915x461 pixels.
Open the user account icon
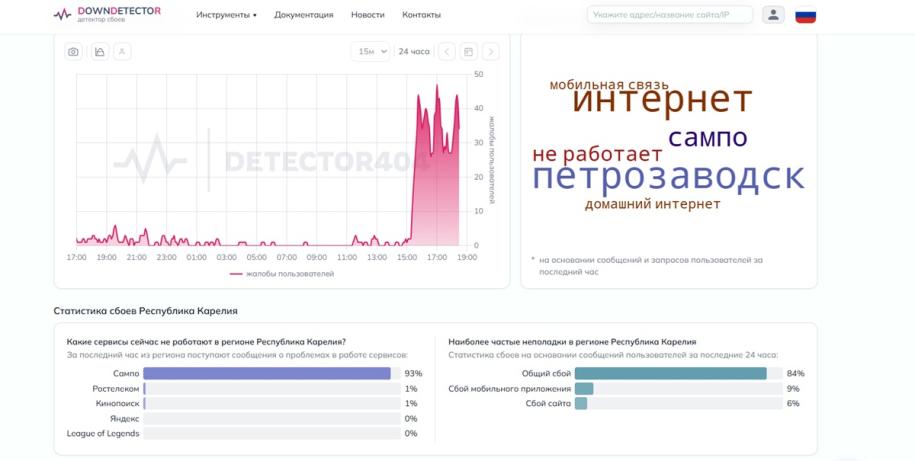pyautogui.click(x=773, y=15)
